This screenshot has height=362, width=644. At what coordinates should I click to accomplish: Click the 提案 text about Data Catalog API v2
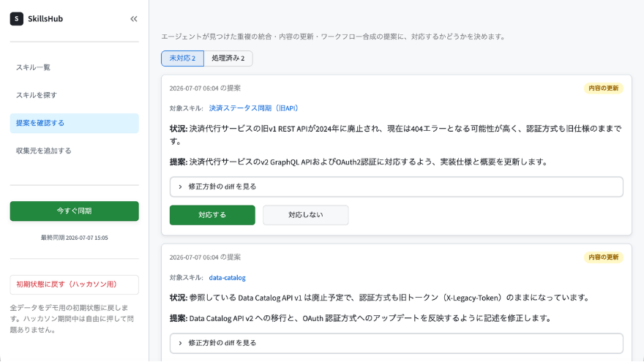pos(361,319)
